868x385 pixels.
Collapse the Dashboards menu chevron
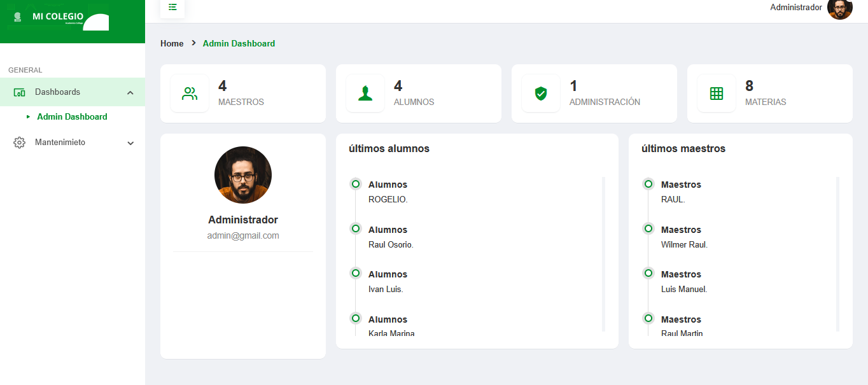pos(130,93)
